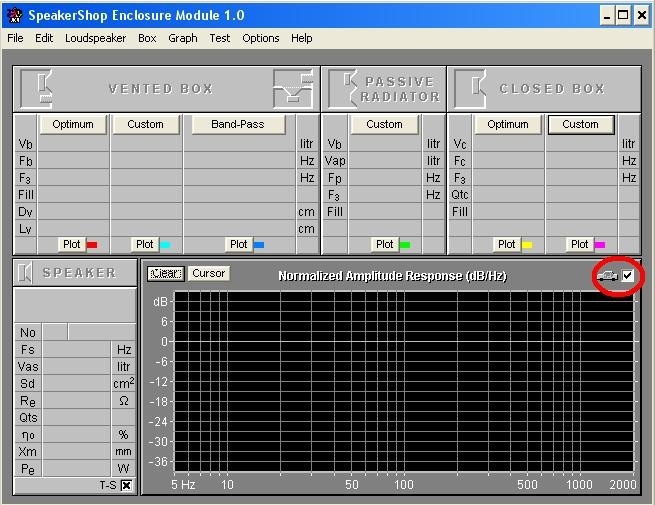Click the VENTED BOX header label
The image size is (655, 505).
161,89
